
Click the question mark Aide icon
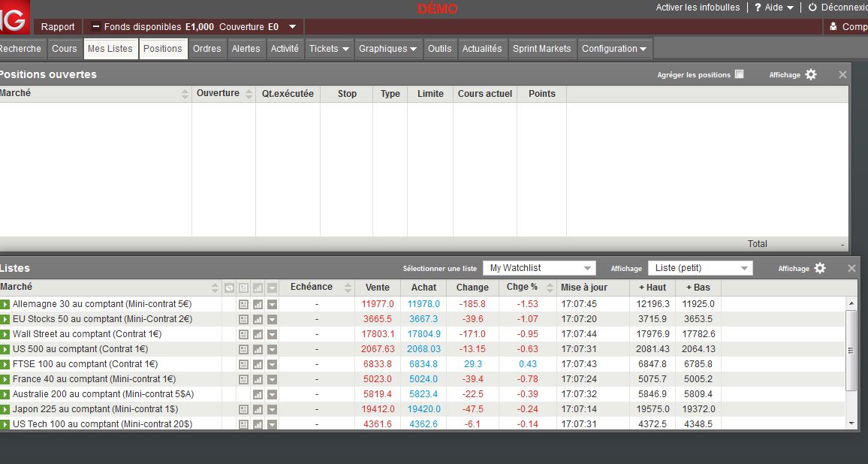click(758, 8)
